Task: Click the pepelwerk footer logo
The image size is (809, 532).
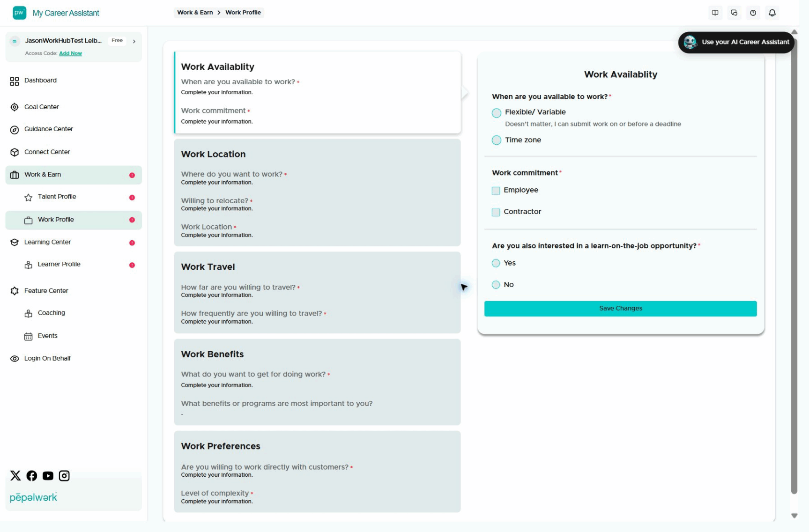Action: point(34,497)
